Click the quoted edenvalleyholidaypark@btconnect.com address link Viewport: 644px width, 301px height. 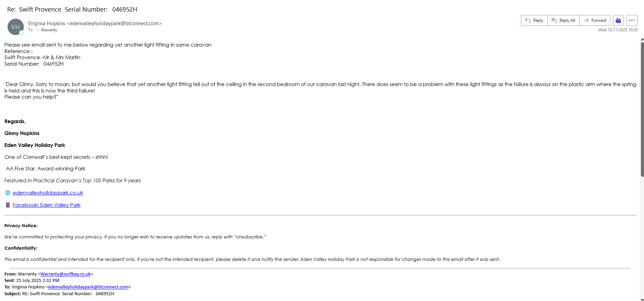pos(88,287)
